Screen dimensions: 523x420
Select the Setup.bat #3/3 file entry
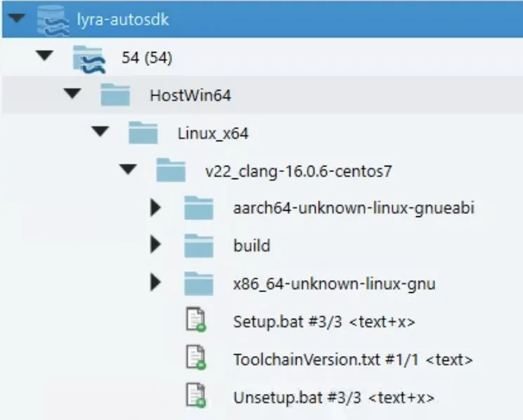(323, 322)
